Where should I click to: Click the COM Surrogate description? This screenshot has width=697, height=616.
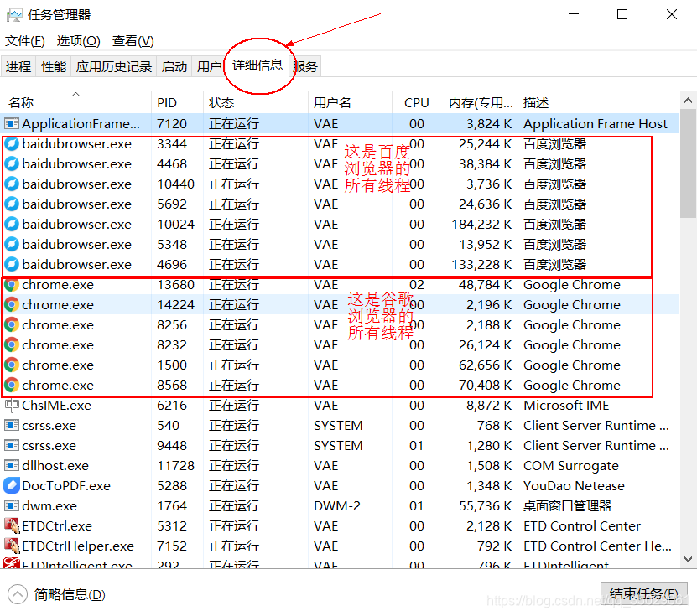[x=570, y=465]
